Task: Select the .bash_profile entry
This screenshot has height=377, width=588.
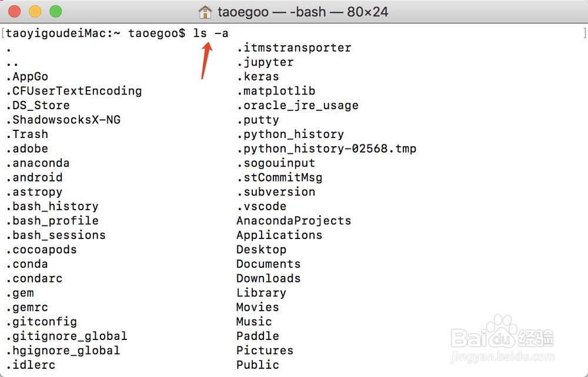Action: coord(52,221)
